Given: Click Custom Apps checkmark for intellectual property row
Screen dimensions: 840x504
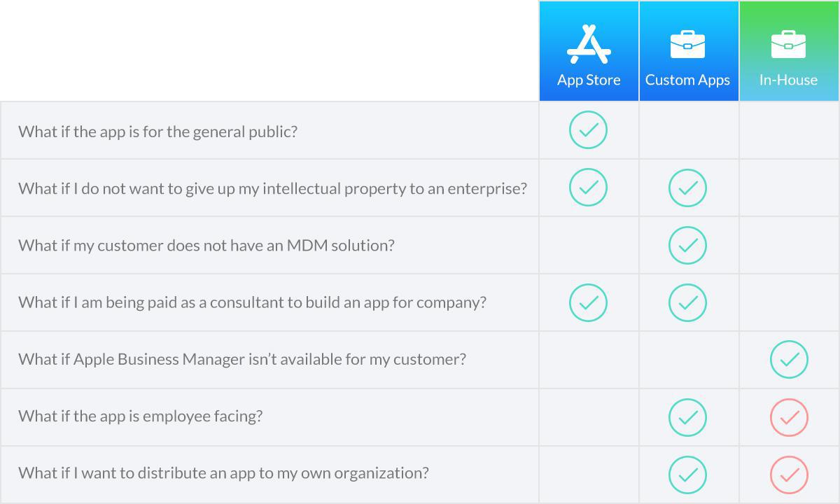Looking at the screenshot, I should [687, 188].
